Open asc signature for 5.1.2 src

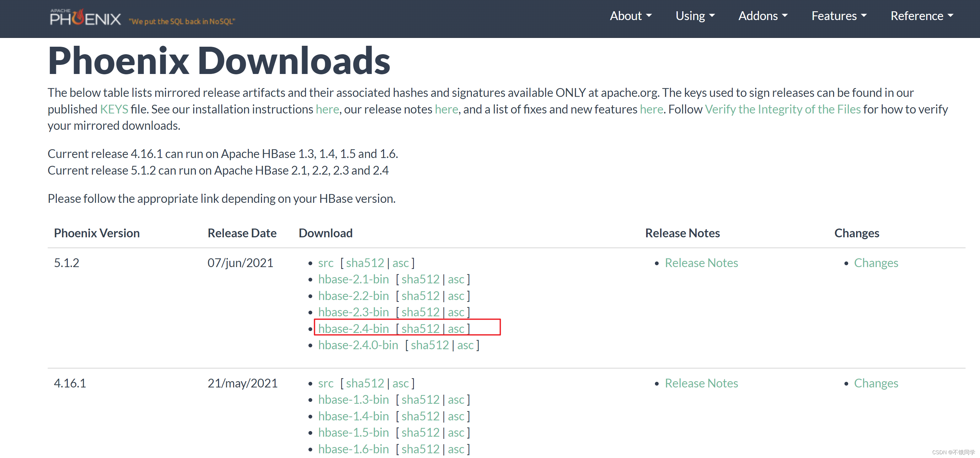(401, 263)
